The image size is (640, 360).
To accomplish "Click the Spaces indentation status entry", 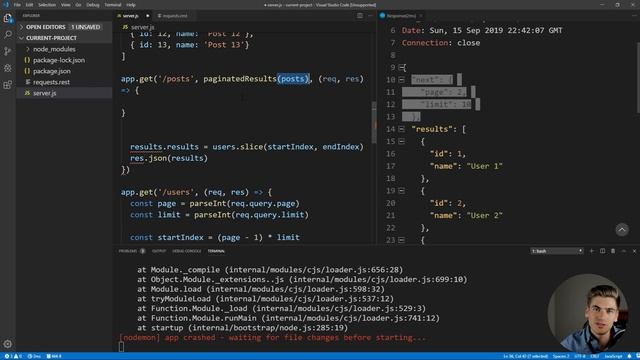I will [561, 356].
